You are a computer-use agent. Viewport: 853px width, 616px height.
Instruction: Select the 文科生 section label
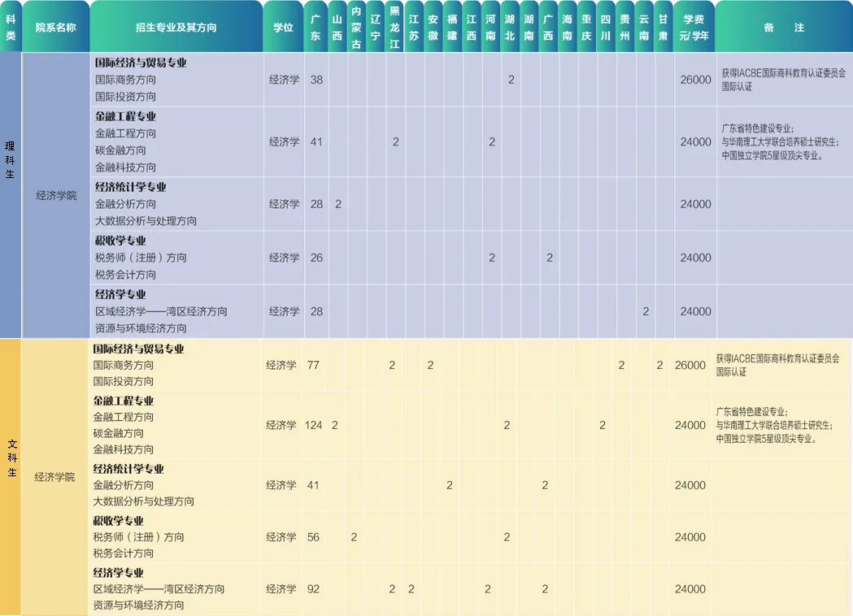click(x=11, y=475)
